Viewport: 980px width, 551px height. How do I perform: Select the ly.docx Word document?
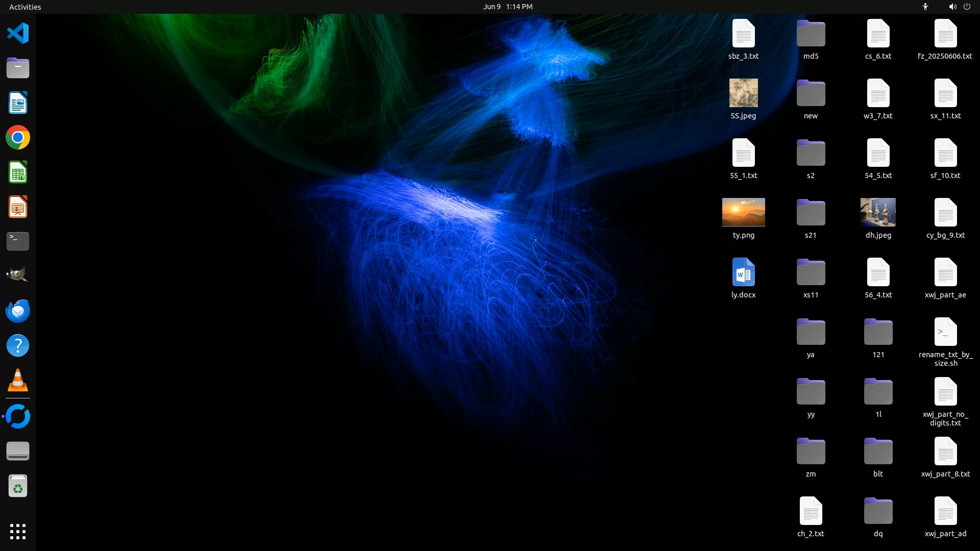(743, 272)
